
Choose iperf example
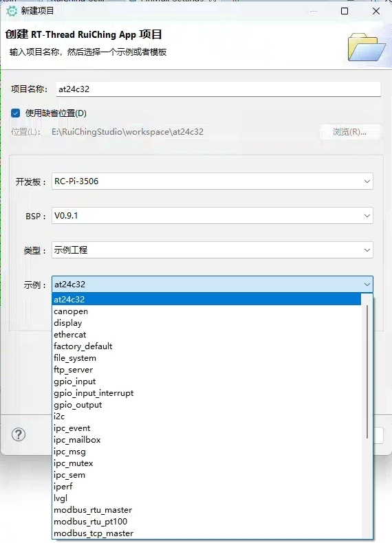[206, 487]
